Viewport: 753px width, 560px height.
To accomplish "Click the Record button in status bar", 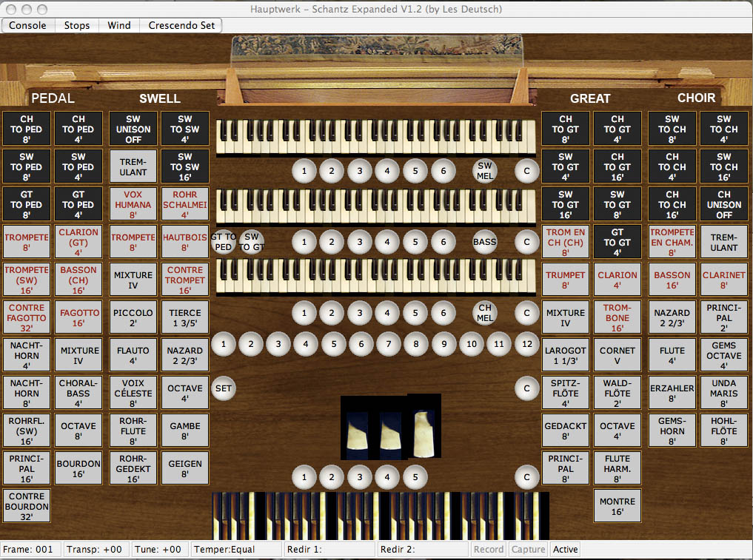I will (489, 550).
